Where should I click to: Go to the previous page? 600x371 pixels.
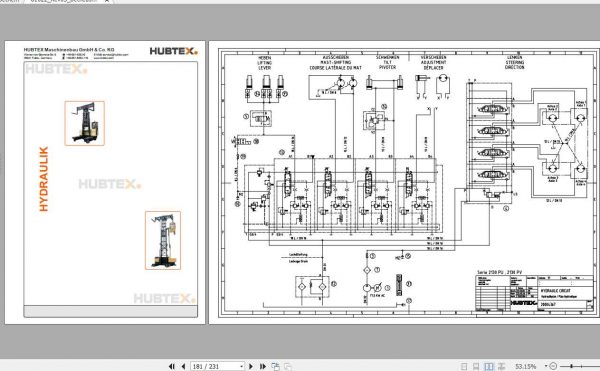(183, 366)
